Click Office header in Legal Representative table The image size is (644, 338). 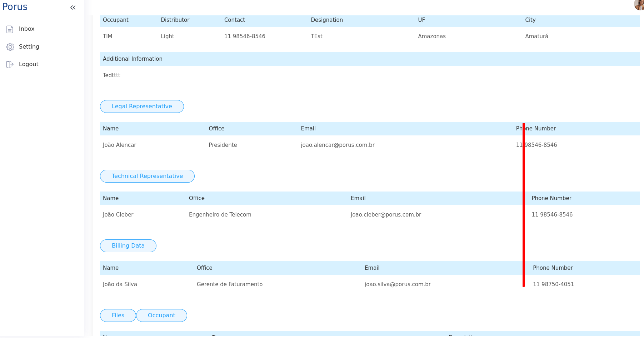pos(216,129)
